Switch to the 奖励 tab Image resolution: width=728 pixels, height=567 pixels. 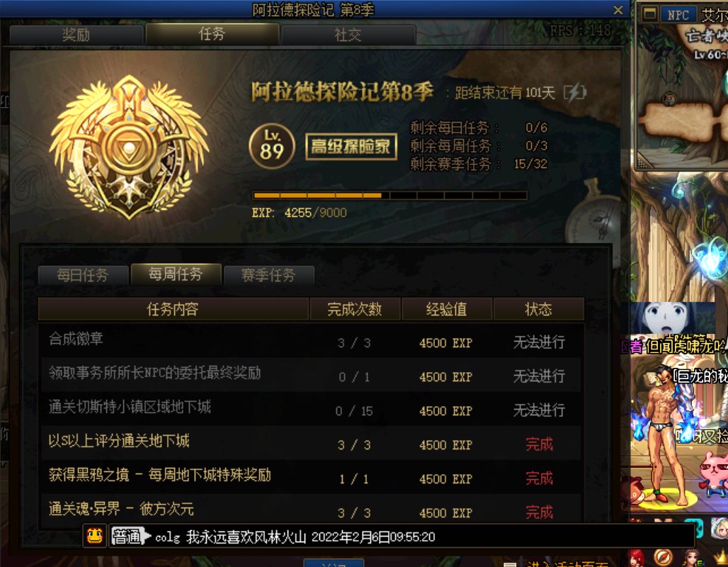(x=76, y=35)
